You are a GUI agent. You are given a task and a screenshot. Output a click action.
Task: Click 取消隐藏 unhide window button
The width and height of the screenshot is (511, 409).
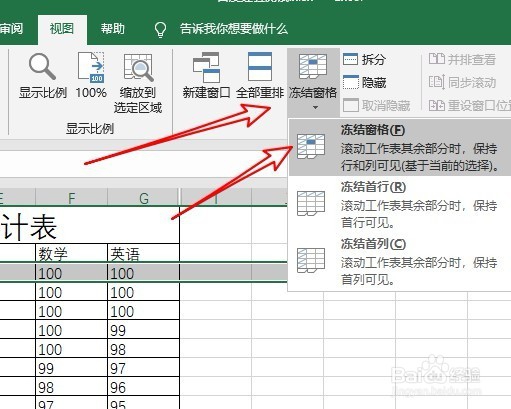pos(377,106)
